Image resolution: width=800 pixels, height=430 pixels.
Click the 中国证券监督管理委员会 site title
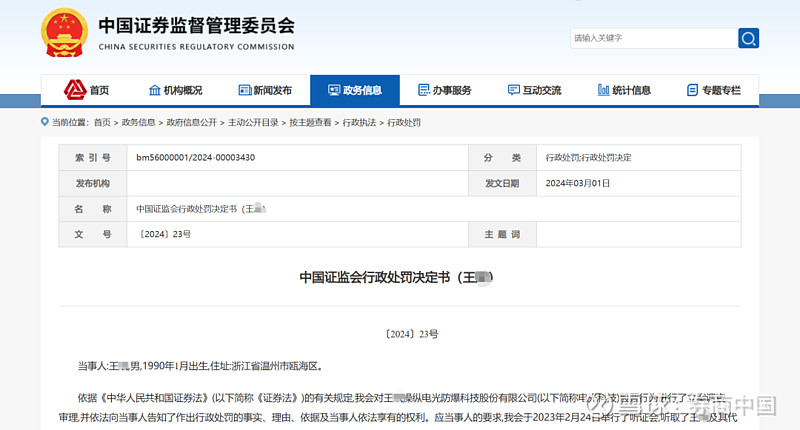pyautogui.click(x=196, y=26)
